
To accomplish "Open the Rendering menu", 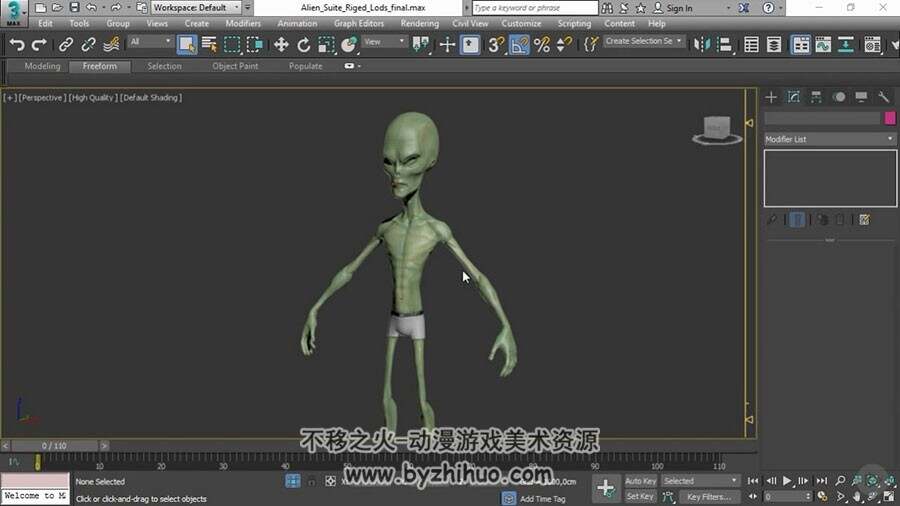I will tap(420, 24).
